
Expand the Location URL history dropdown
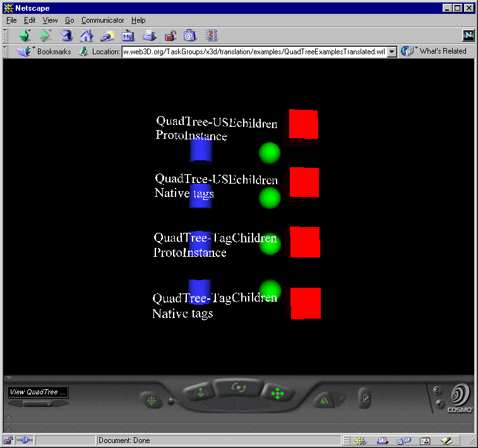(391, 52)
